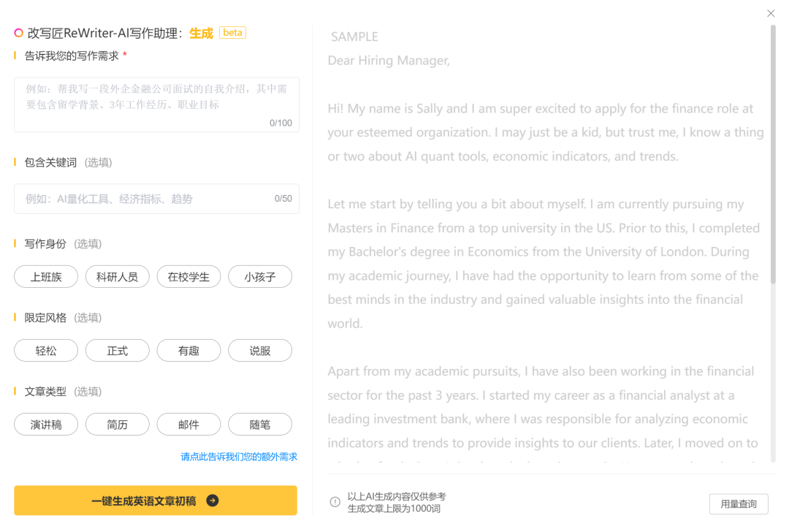The height and width of the screenshot is (532, 789).
Task: Pick 邮件 article type
Action: [188, 425]
